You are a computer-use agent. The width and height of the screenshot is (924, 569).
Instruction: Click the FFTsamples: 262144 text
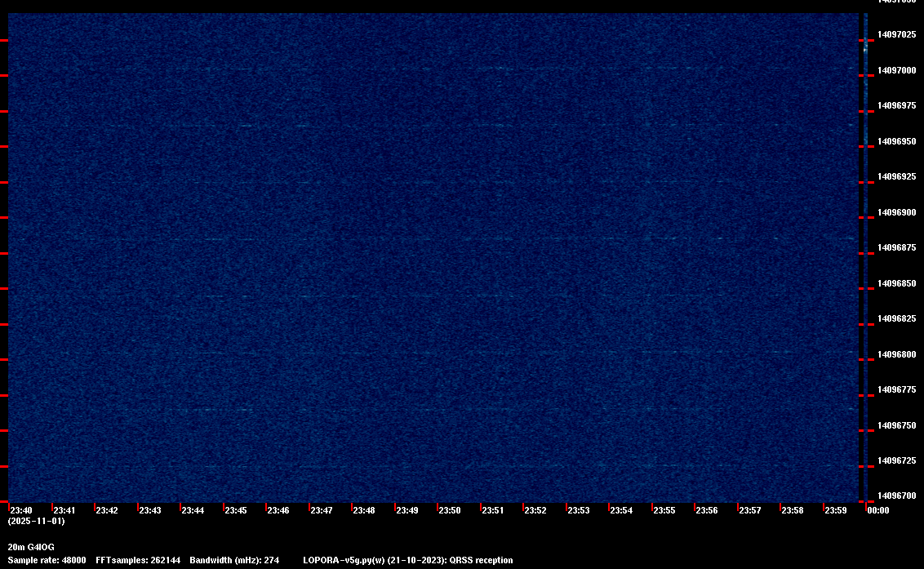pyautogui.click(x=138, y=560)
